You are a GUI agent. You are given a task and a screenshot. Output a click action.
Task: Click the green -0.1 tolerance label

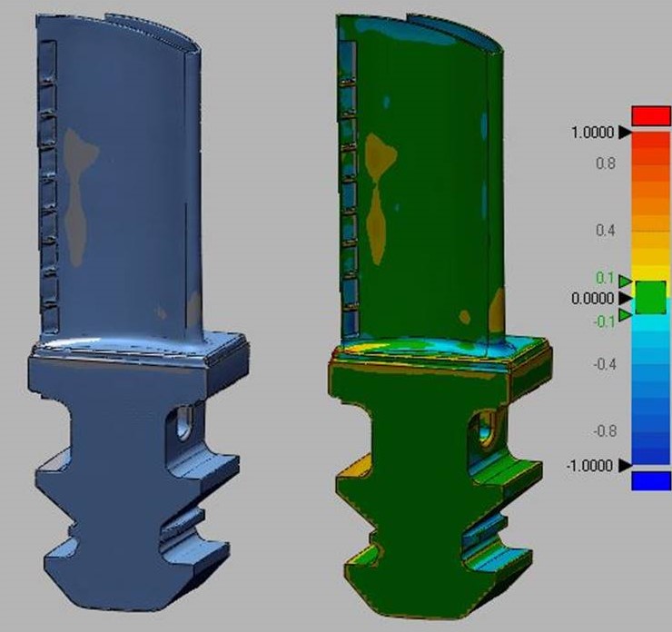[x=605, y=321]
